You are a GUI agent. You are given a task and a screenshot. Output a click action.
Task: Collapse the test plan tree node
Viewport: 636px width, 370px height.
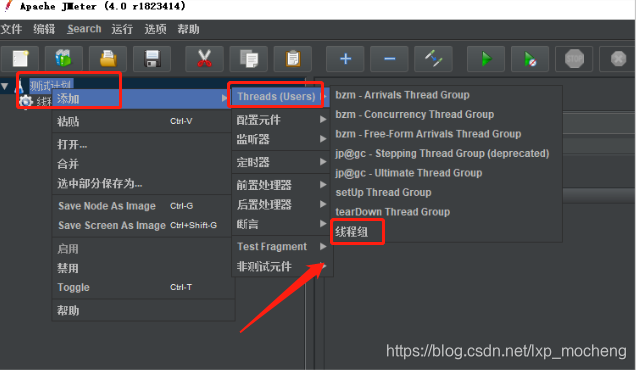click(x=5, y=86)
